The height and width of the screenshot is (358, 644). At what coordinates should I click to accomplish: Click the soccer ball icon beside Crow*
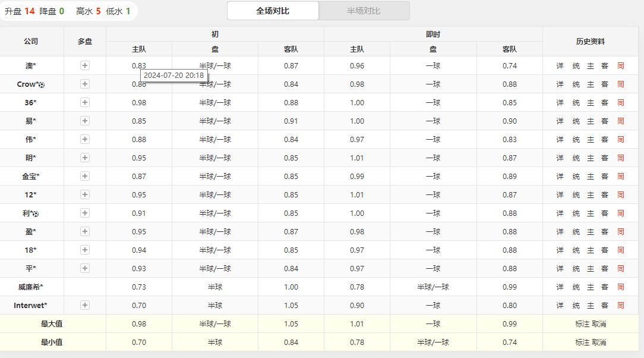pos(42,85)
